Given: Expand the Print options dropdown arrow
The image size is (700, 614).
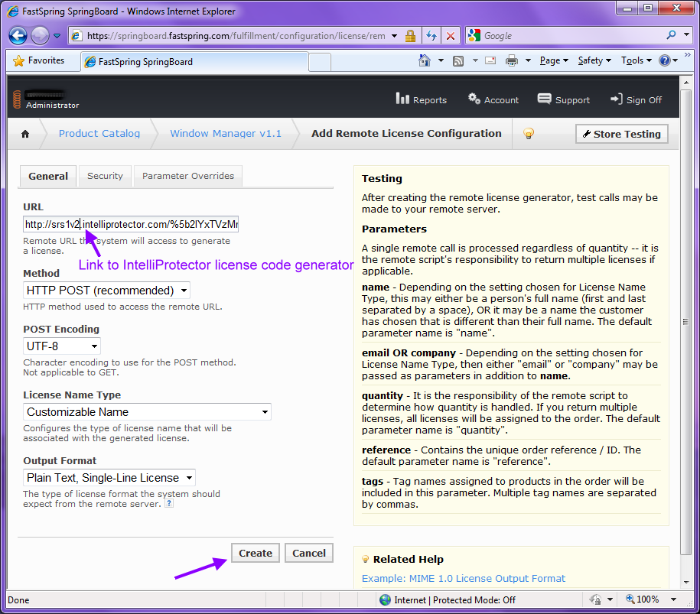Looking at the screenshot, I should coord(528,60).
